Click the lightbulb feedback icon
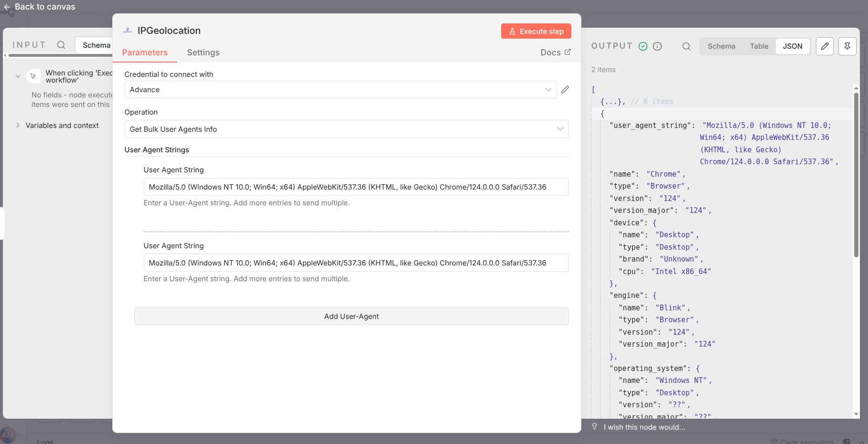This screenshot has width=868, height=444. point(595,426)
